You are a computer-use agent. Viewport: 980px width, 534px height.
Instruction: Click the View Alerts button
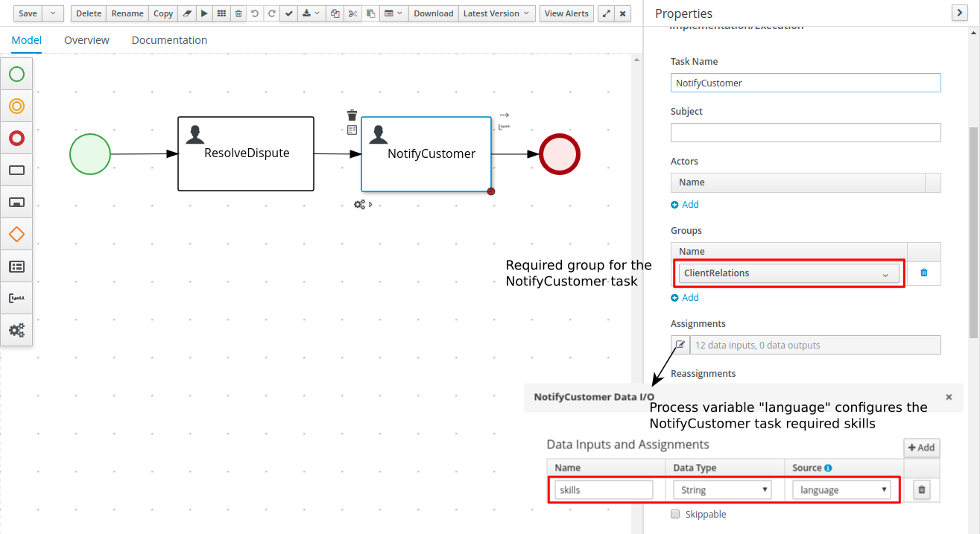[566, 13]
